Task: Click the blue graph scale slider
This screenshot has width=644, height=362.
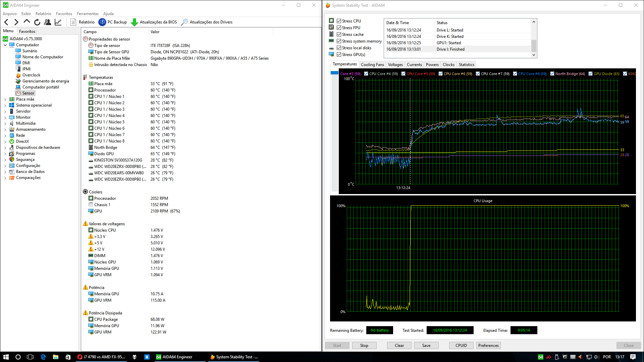Action: pos(334,73)
